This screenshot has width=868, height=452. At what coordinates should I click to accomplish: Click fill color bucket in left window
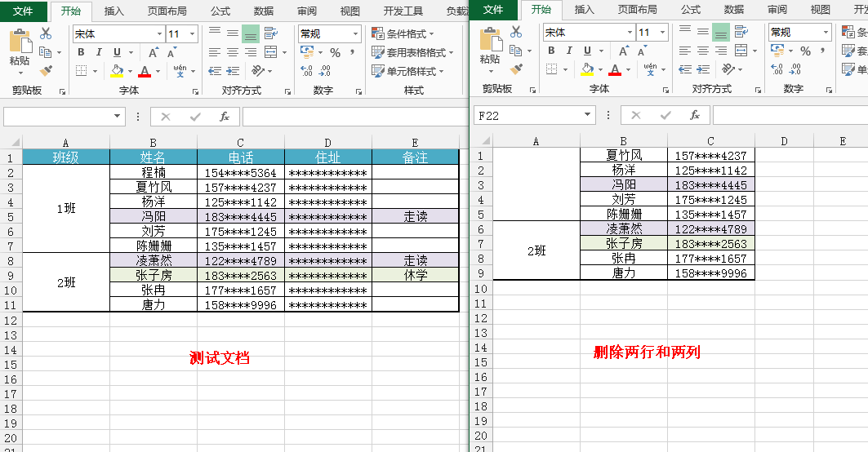117,71
